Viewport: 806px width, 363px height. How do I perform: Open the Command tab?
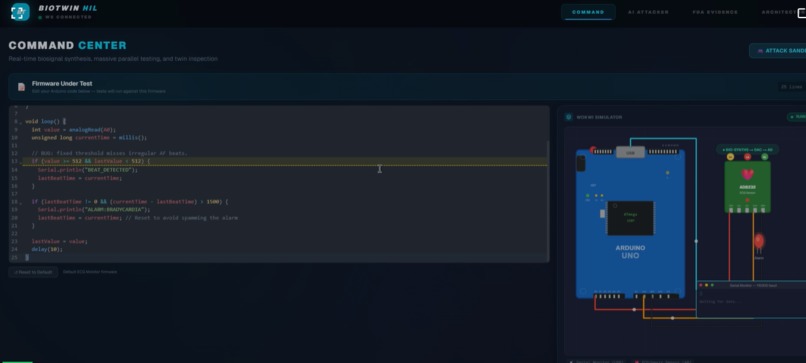point(588,12)
